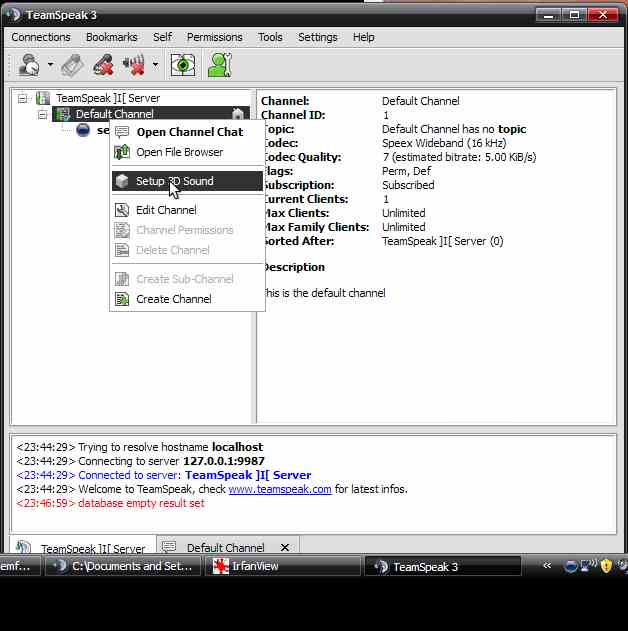Open the Connections menu

pos(41,37)
